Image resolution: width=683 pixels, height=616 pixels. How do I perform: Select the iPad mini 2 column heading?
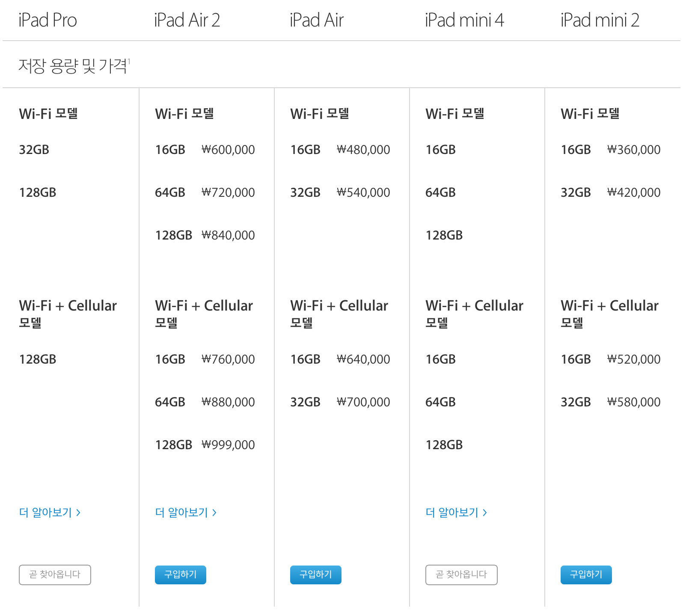[x=600, y=20]
